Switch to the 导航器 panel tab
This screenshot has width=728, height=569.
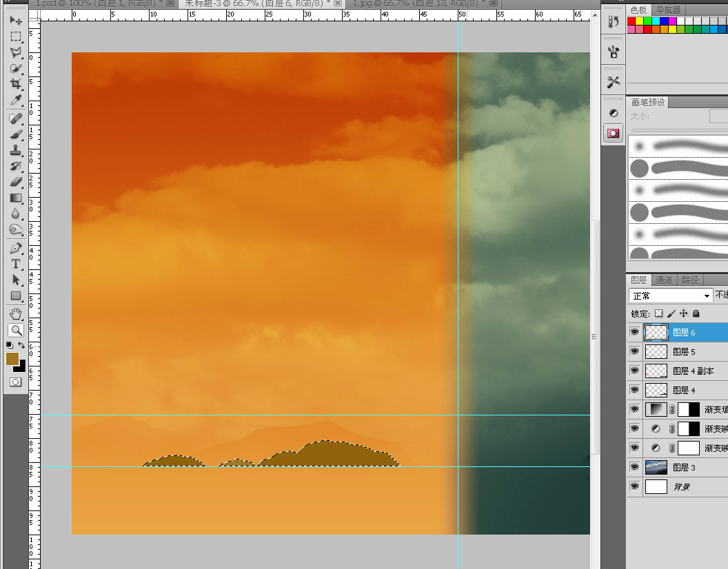(x=668, y=10)
